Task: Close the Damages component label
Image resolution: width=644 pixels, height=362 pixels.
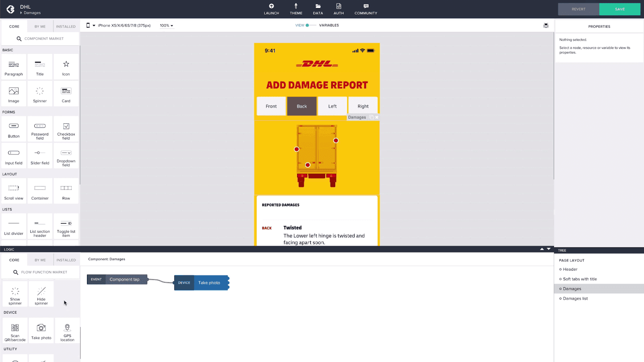Action: (x=377, y=117)
